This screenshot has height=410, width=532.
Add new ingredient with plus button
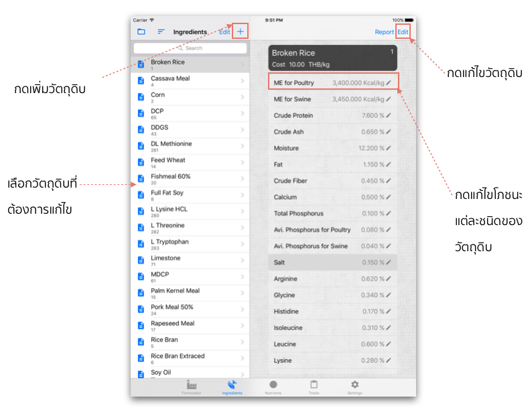click(x=241, y=31)
